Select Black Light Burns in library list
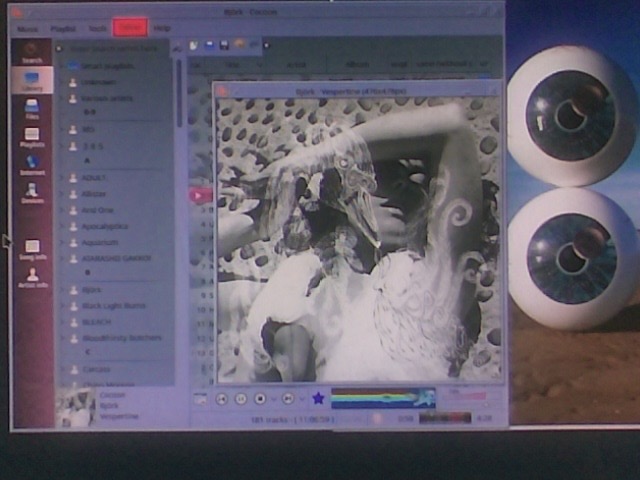Image resolution: width=640 pixels, height=480 pixels. [113, 305]
